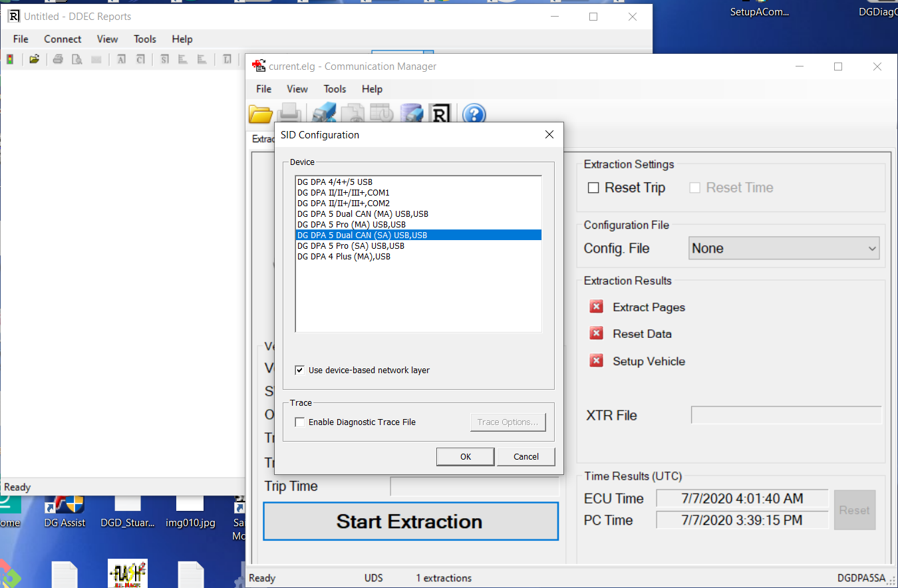This screenshot has width=898, height=588.
Task: Click the database icon in Communication Manager toolbar
Action: 412,114
